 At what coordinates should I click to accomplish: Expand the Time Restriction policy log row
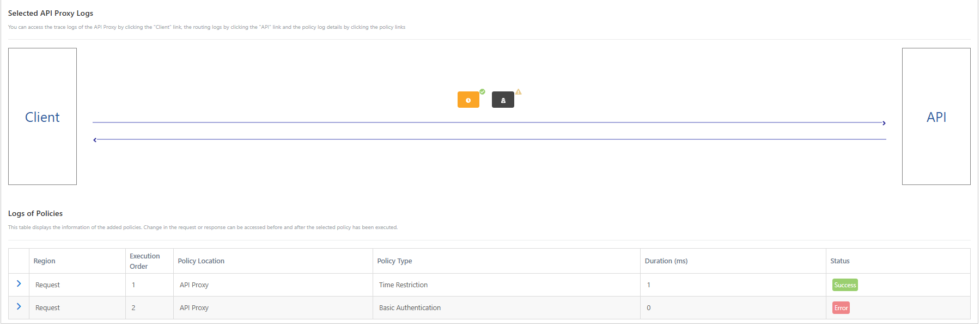[x=19, y=284]
